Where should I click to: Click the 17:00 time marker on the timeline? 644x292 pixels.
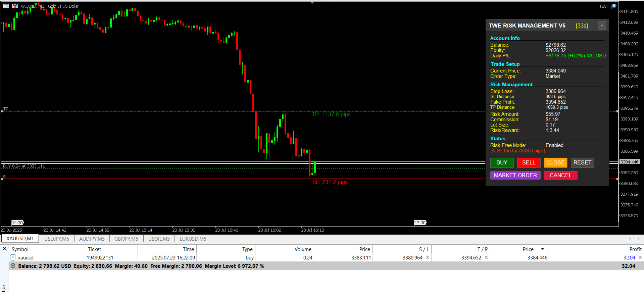420,223
